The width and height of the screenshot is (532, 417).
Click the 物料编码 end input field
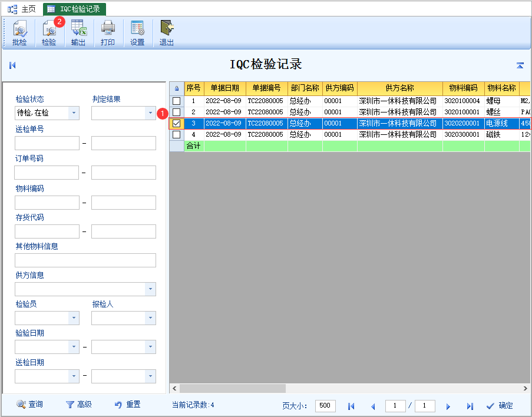pos(124,203)
